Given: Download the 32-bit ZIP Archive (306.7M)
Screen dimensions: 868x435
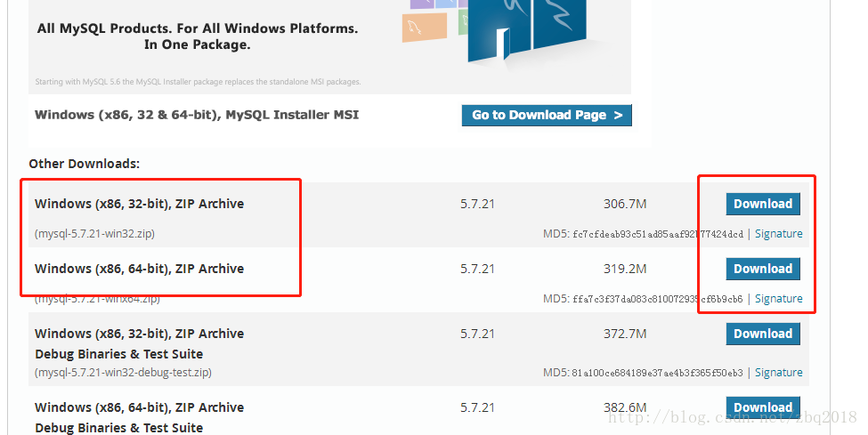Looking at the screenshot, I should (763, 205).
